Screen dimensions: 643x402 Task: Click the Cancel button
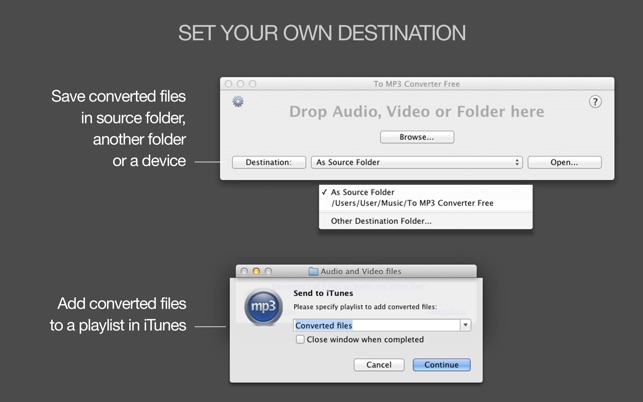pos(379,365)
